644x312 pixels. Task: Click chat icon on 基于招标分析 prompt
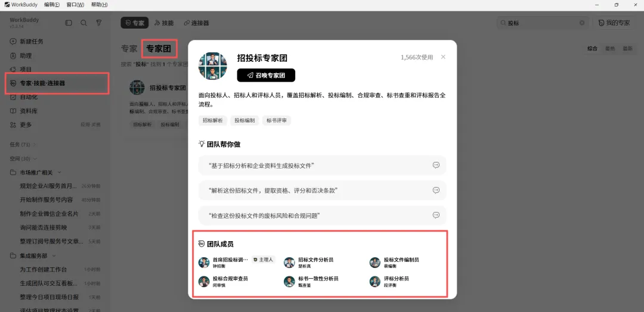point(436,165)
